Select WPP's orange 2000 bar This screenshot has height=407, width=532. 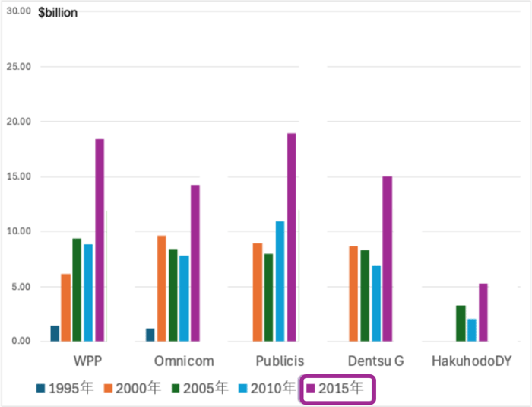[66, 307]
